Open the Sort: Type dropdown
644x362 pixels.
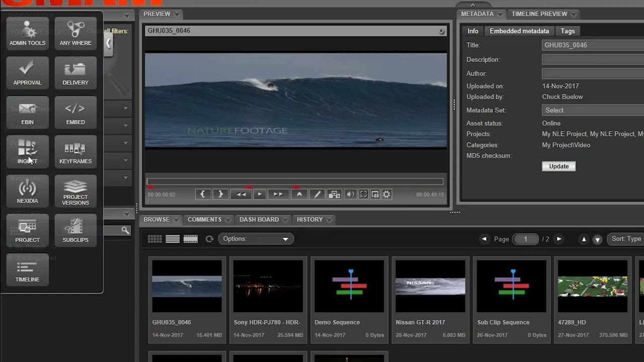[625, 239]
